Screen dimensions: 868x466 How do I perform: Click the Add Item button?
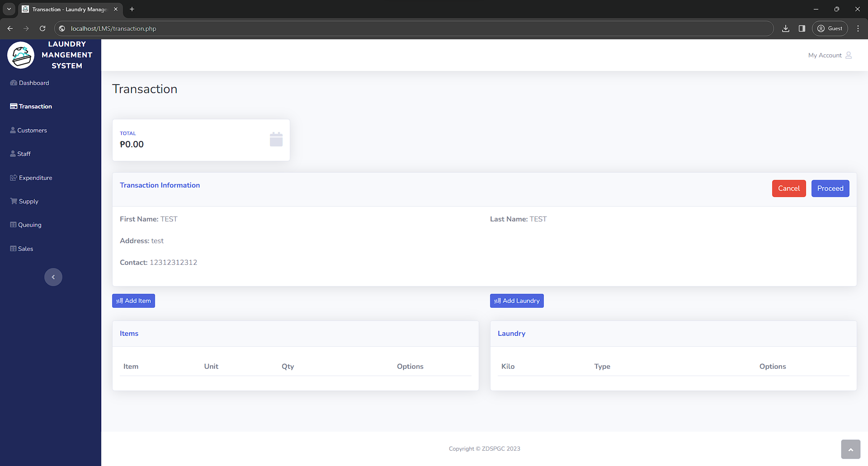point(133,301)
